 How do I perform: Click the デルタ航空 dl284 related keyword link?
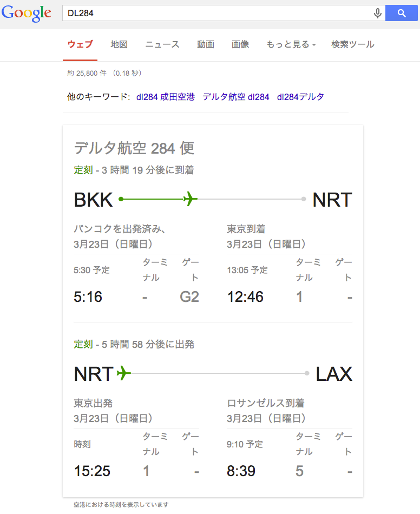[x=236, y=97]
